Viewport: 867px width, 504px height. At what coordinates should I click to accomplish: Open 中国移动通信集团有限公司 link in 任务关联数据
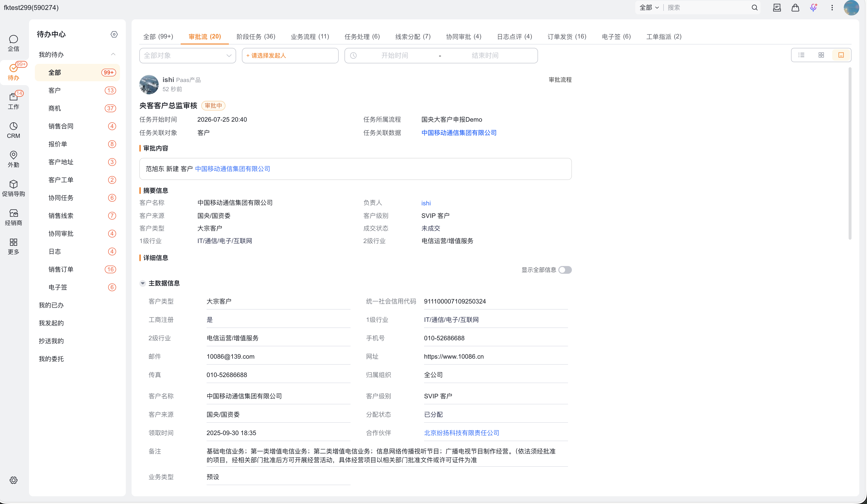459,133
